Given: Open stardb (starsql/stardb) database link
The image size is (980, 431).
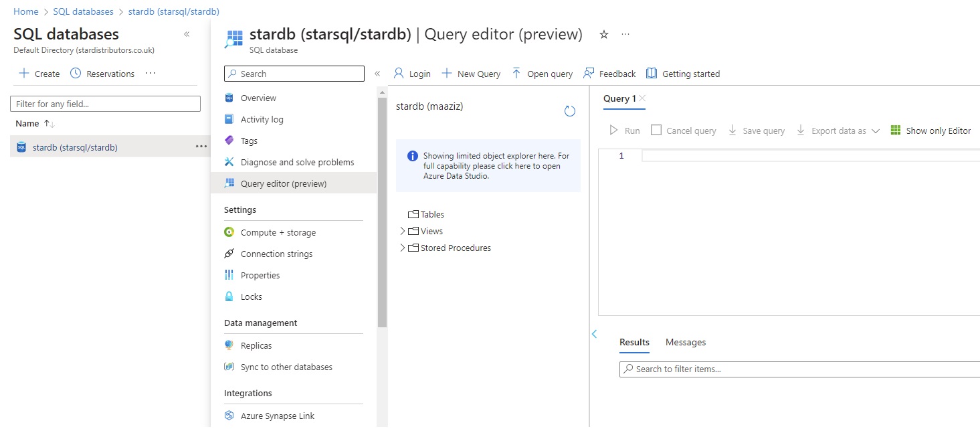Looking at the screenshot, I should [x=75, y=147].
